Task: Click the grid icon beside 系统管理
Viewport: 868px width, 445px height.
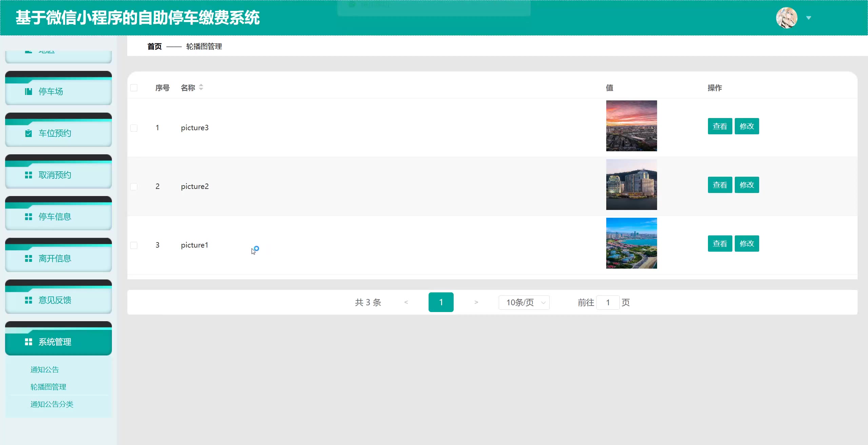Action: click(28, 342)
